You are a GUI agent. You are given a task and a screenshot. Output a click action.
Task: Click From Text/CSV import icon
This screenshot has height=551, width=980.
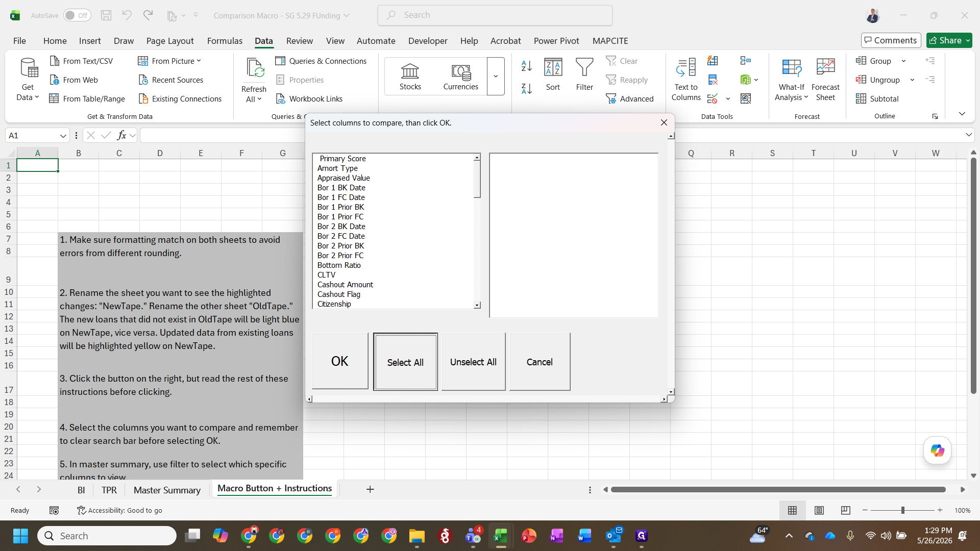55,61
